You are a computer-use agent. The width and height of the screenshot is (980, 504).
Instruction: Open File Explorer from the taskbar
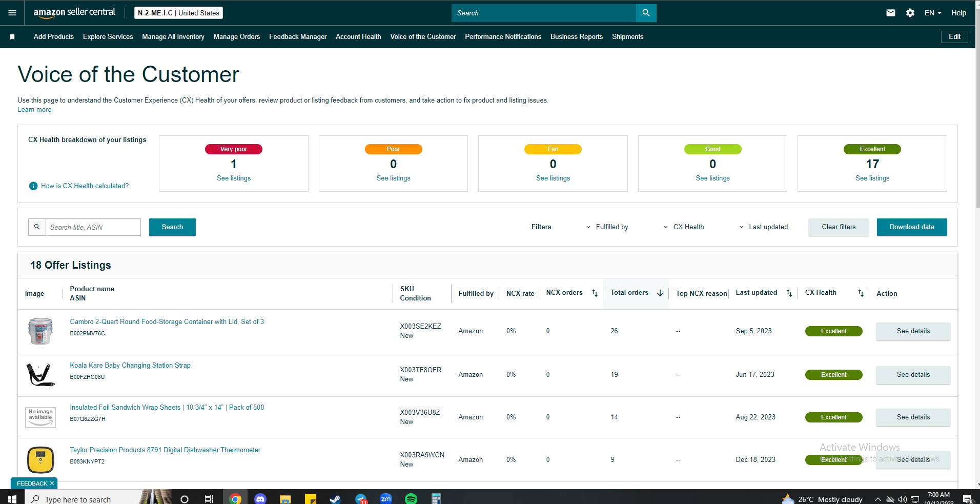[285, 499]
